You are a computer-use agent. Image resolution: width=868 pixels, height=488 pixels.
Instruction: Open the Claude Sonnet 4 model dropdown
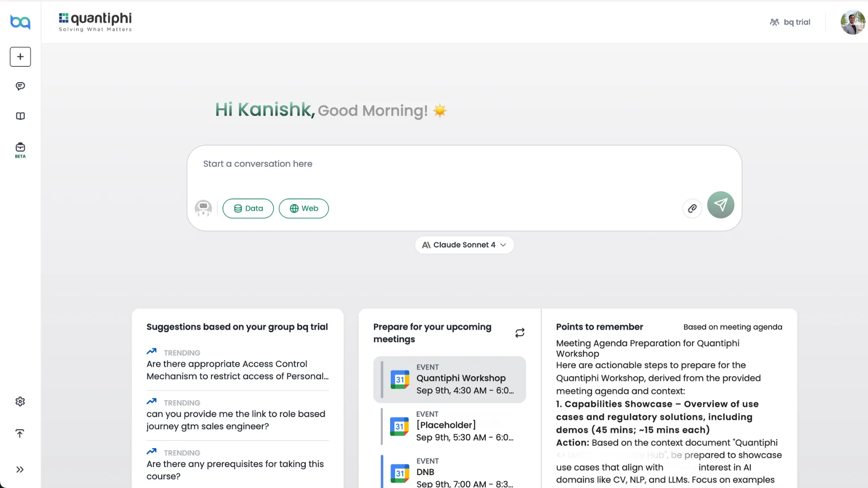pos(464,245)
